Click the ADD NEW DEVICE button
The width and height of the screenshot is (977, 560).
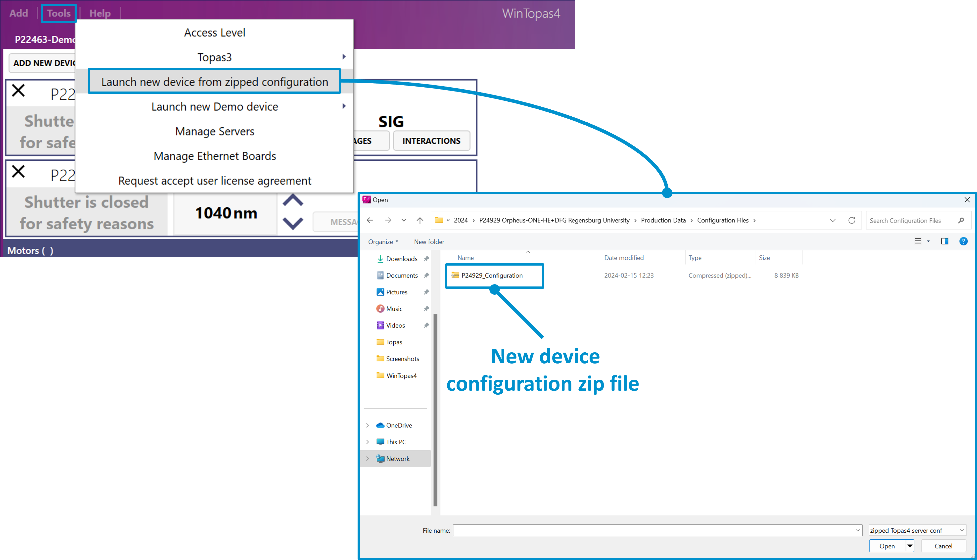pos(42,63)
